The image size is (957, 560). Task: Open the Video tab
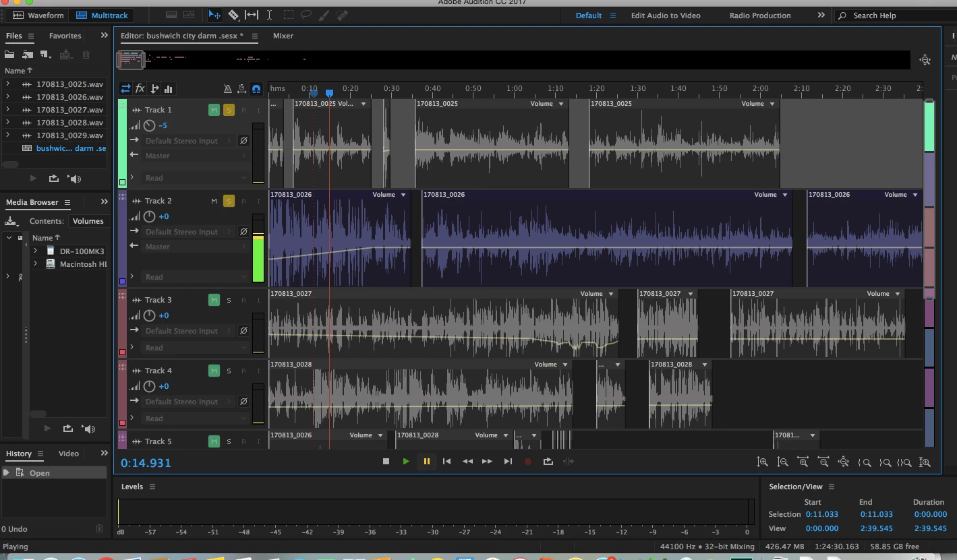coord(69,454)
